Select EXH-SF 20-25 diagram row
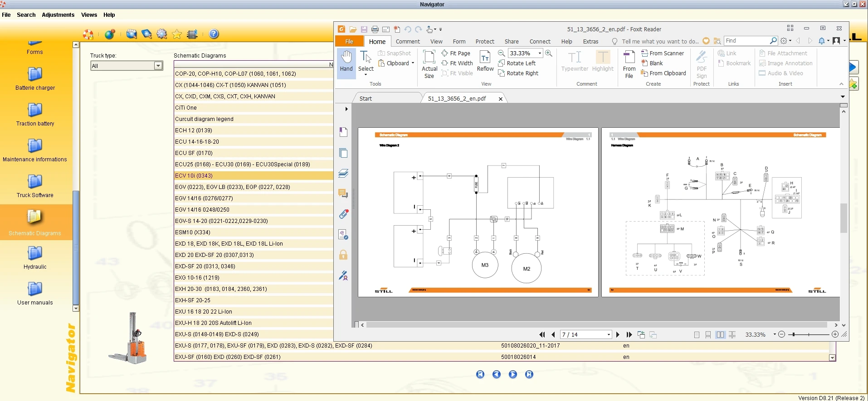The width and height of the screenshot is (868, 401). pyautogui.click(x=254, y=300)
